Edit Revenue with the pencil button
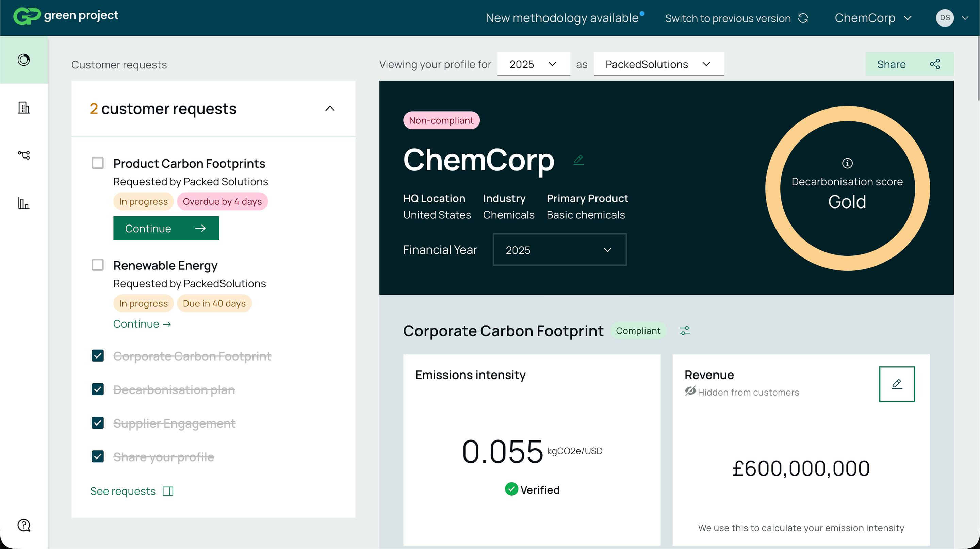The height and width of the screenshot is (549, 980). point(897,384)
